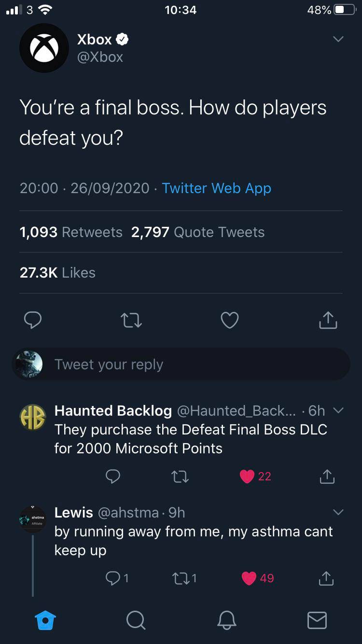
Task: Open the Twitter Web App link
Action: (x=217, y=188)
